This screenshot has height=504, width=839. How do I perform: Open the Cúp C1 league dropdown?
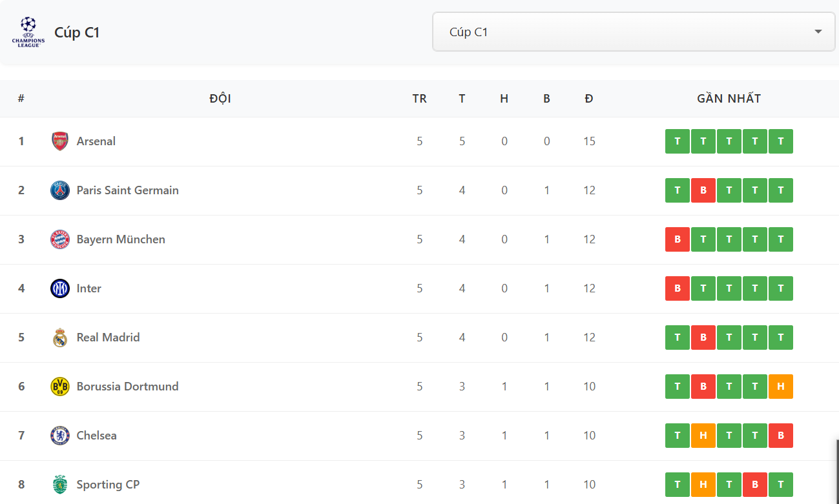(633, 32)
